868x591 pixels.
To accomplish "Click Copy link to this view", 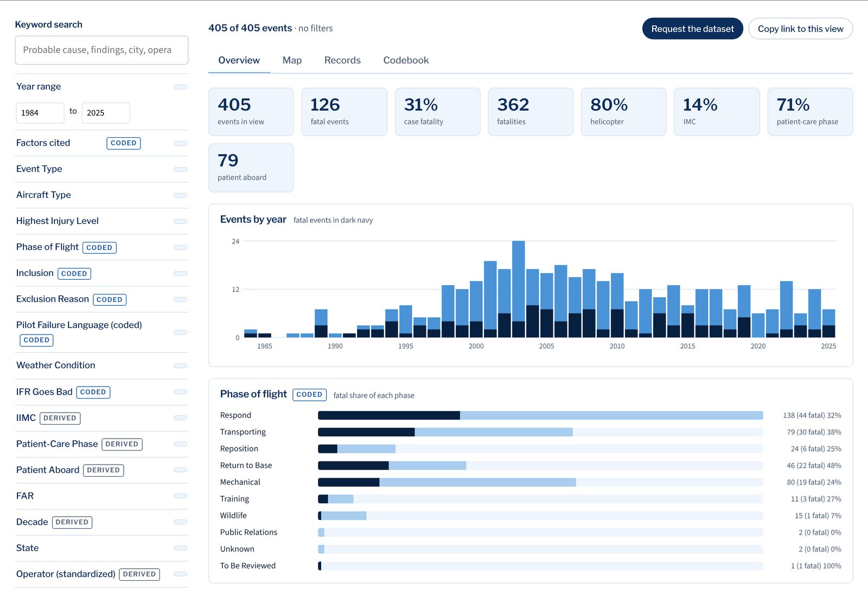I will (x=800, y=29).
